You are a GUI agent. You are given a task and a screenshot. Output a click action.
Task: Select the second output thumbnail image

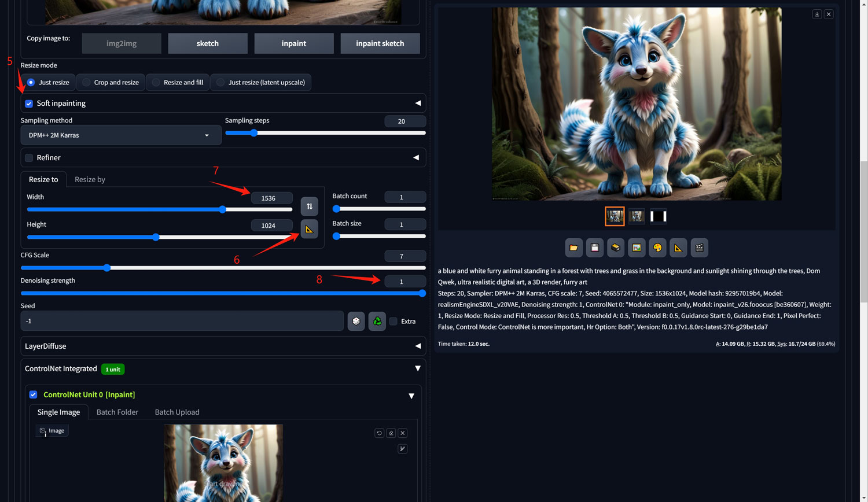click(637, 216)
